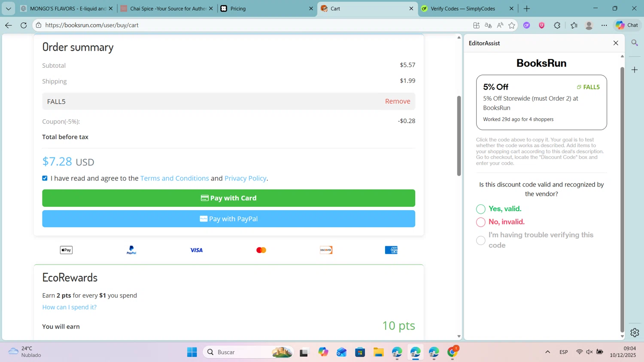Open the split screen icon in address bar
This screenshot has height=362, width=644.
pos(476,25)
